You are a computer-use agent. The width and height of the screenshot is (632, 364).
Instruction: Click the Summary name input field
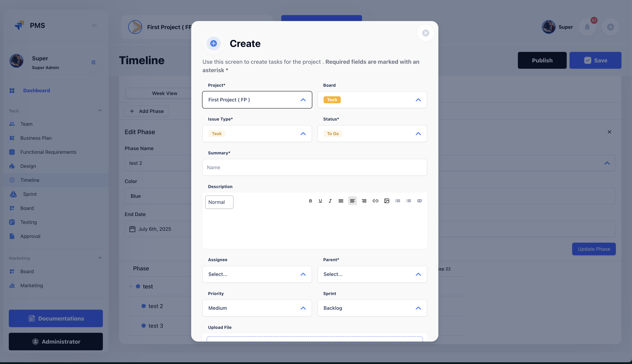[314, 167]
